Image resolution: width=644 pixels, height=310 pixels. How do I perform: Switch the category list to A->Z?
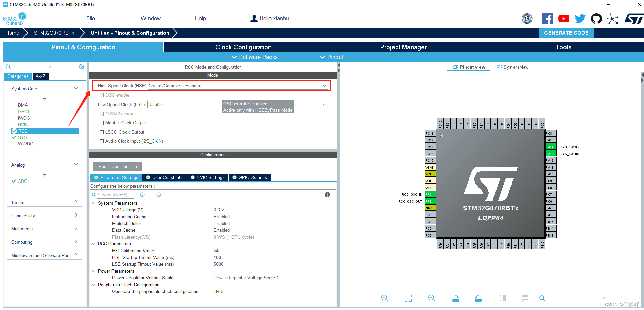[x=41, y=76]
